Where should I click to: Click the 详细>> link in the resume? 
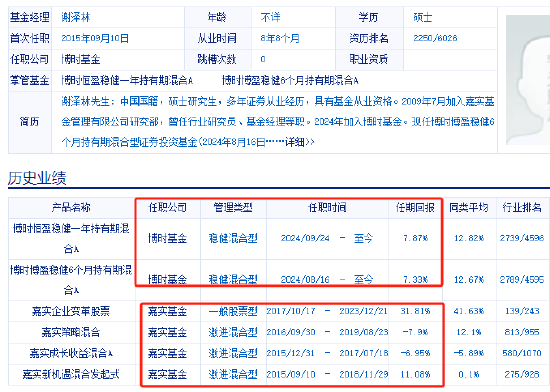[x=299, y=142]
